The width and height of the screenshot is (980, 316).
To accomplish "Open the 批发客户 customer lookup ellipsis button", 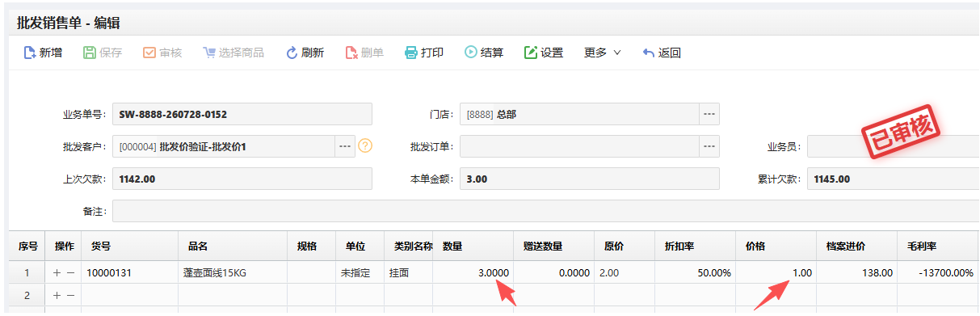I will 345,146.
